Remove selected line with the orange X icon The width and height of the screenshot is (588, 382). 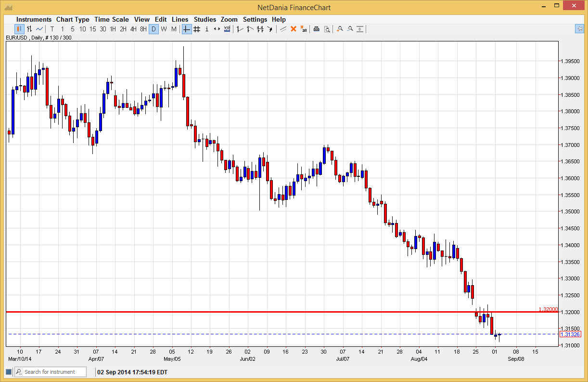click(x=294, y=29)
